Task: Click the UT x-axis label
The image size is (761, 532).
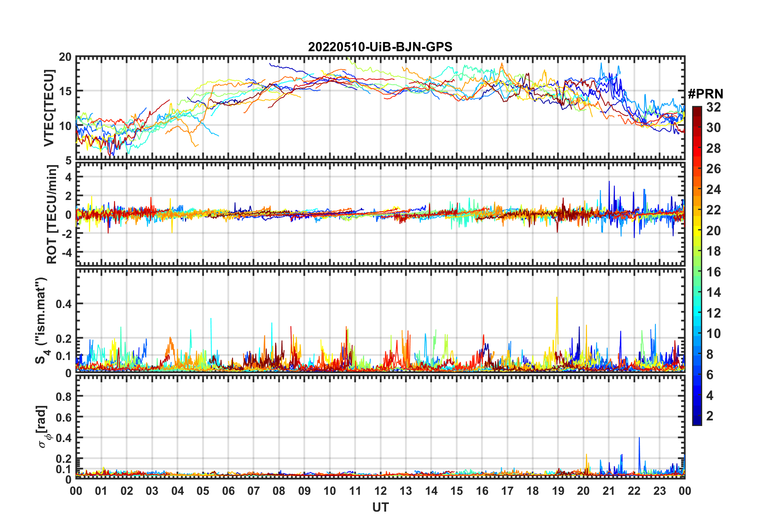Action: (380, 508)
